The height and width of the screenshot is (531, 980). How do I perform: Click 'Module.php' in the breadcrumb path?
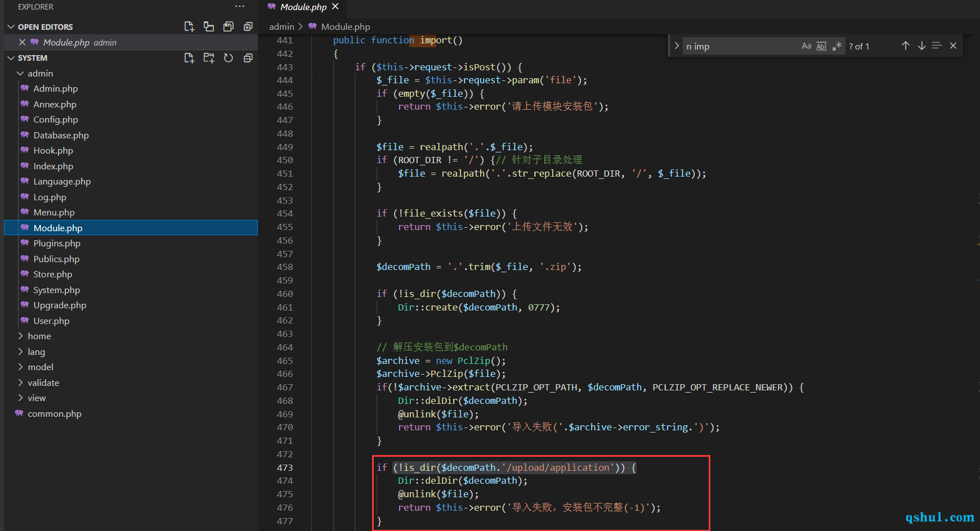(346, 26)
